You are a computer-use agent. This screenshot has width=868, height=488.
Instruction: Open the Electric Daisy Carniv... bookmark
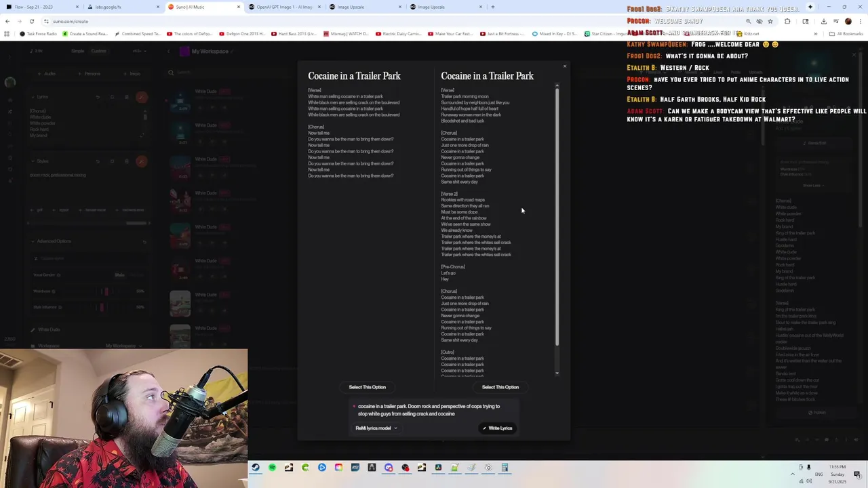(399, 34)
